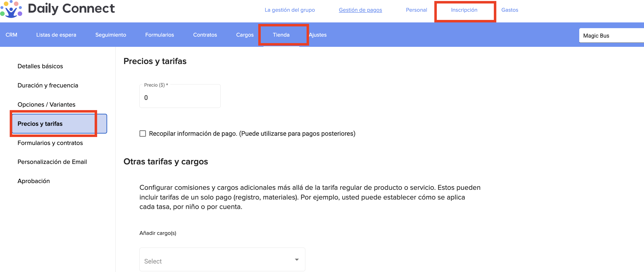Image resolution: width=644 pixels, height=272 pixels.
Task: Switch to the Tienda tab
Action: point(281,35)
